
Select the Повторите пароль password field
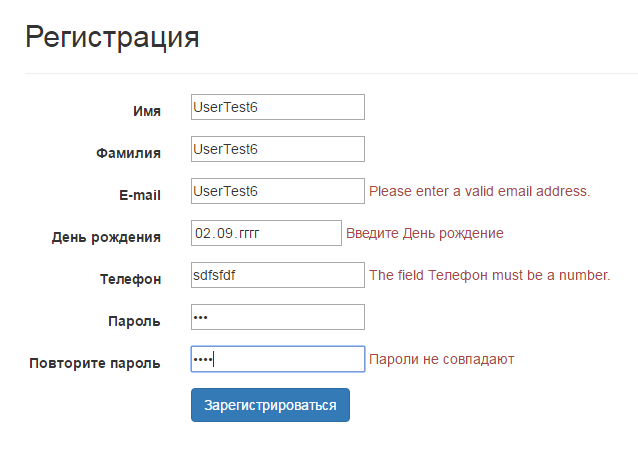tap(278, 359)
